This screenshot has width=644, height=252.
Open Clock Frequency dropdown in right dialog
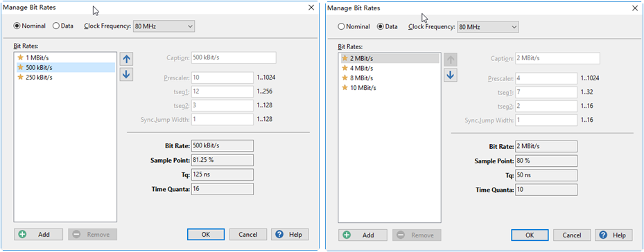coord(487,27)
